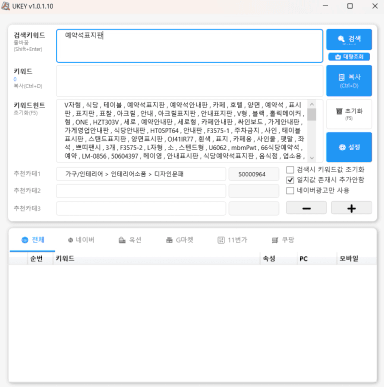Click the gear icon on 설정 button
The height and width of the screenshot is (387, 384).
point(342,147)
